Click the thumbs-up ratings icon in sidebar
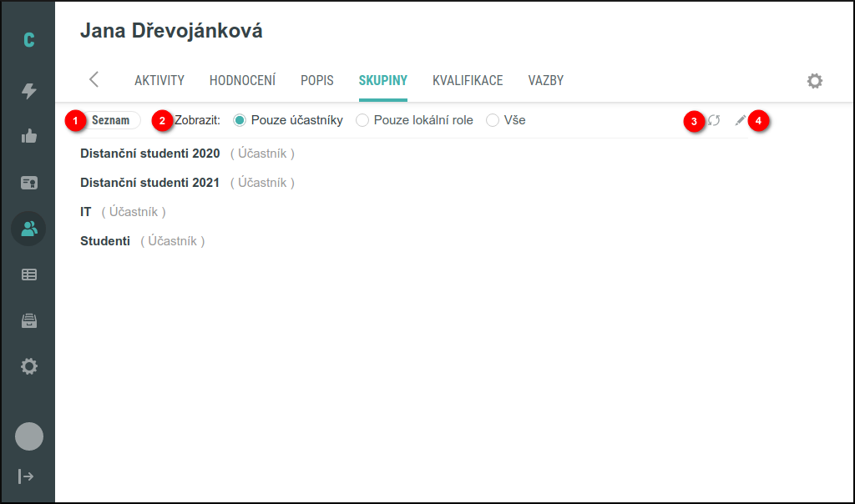Viewport: 855px width, 504px height. (28, 135)
